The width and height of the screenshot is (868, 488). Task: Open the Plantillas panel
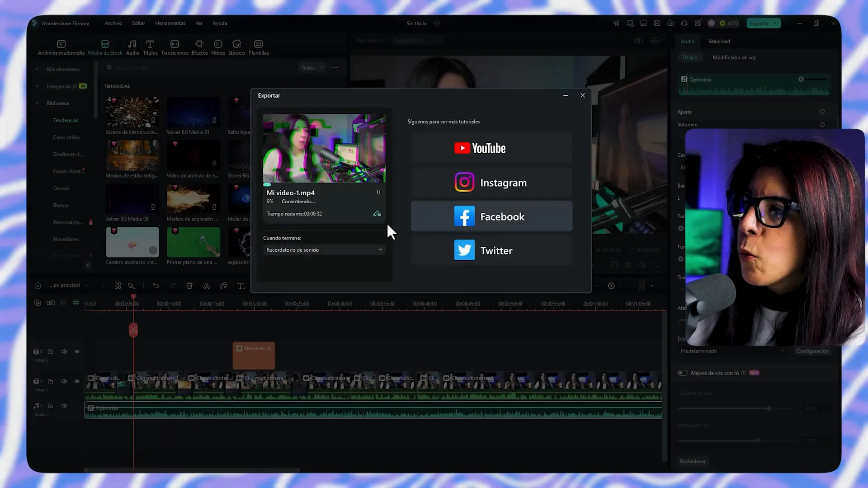click(259, 47)
